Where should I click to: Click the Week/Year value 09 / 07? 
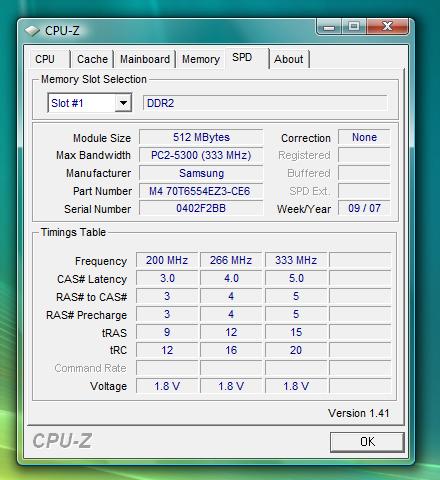click(x=364, y=208)
